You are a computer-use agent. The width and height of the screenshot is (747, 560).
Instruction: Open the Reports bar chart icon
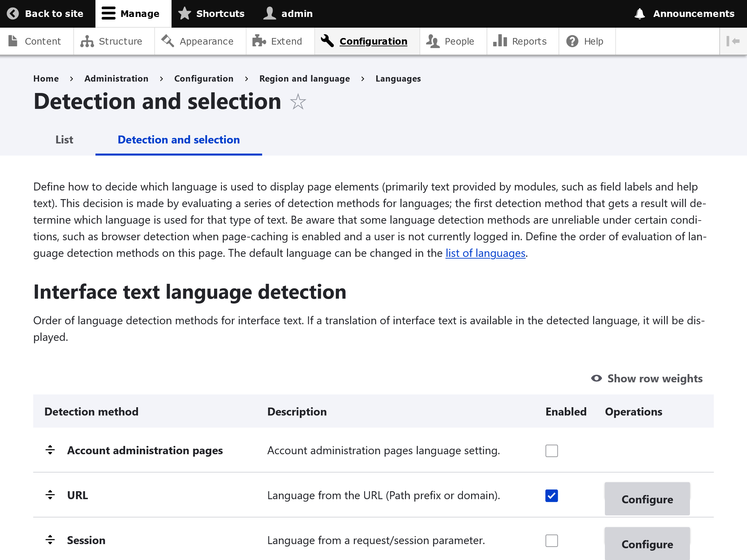pyautogui.click(x=500, y=41)
